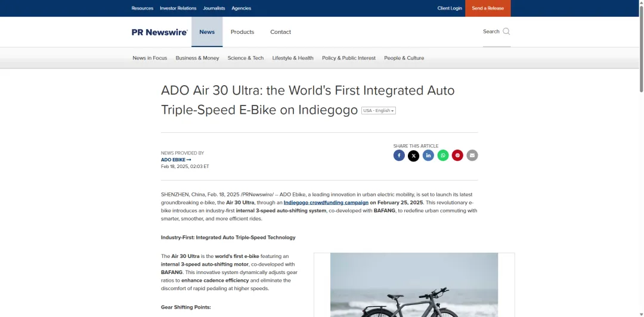This screenshot has height=317, width=644.
Task: Share article on X
Action: coord(414,156)
